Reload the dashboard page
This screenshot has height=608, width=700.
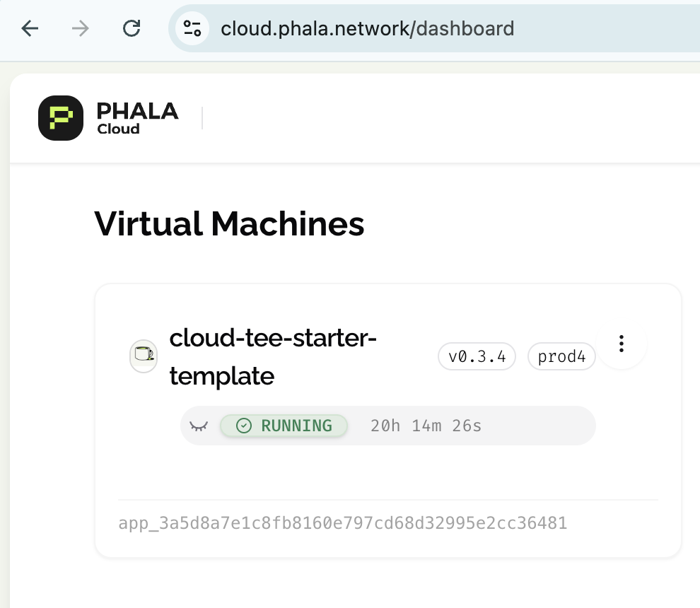(132, 28)
